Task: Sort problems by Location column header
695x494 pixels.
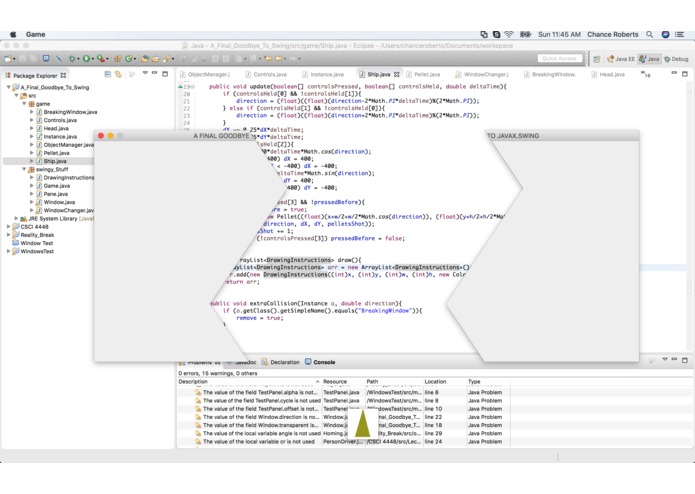Action: coord(445,381)
